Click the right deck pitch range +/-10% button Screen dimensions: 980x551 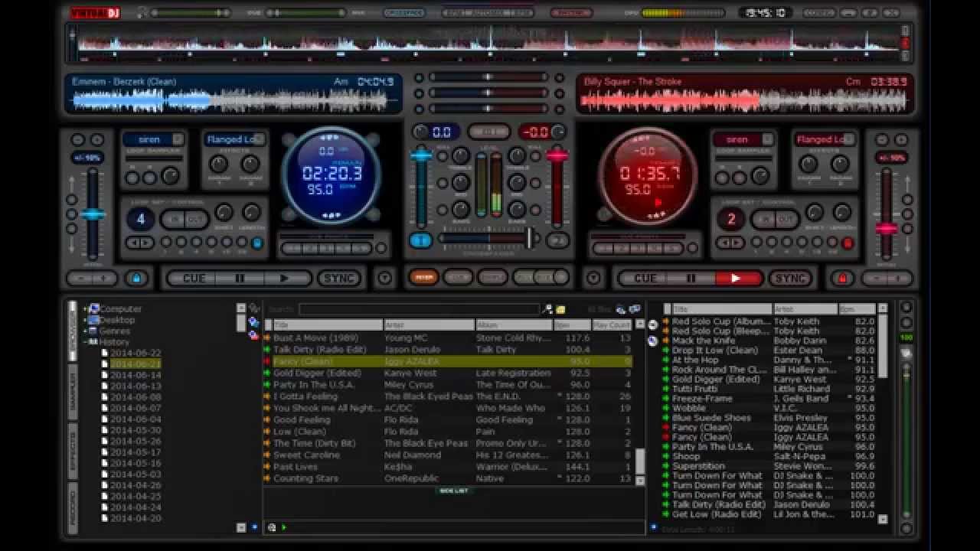[891, 158]
